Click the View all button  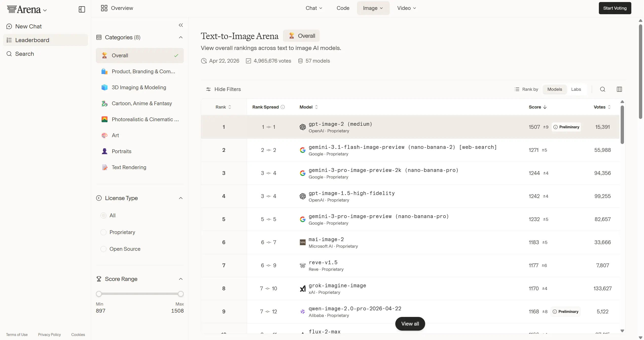[x=410, y=324]
